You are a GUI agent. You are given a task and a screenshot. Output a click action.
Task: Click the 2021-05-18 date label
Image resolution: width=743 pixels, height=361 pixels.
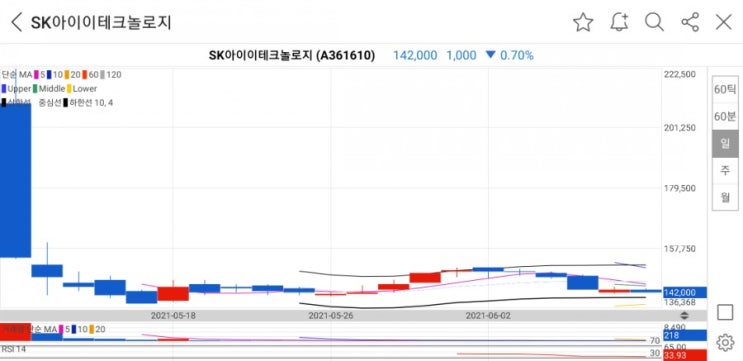coord(172,315)
